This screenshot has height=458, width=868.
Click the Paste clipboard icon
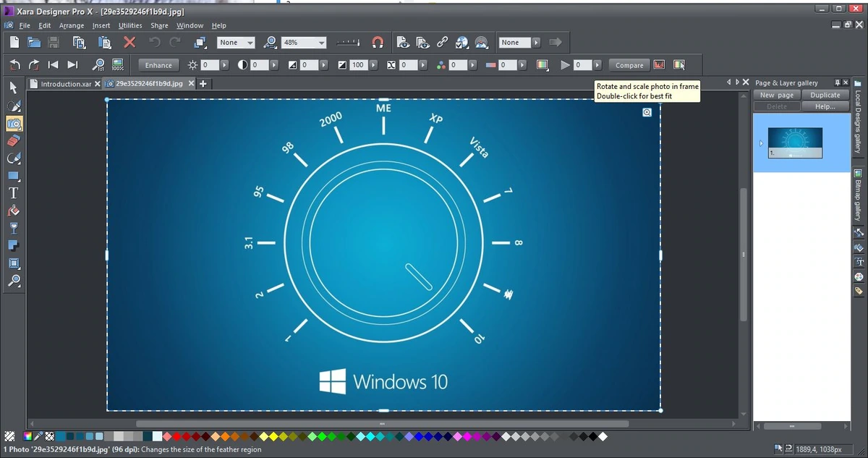click(105, 43)
